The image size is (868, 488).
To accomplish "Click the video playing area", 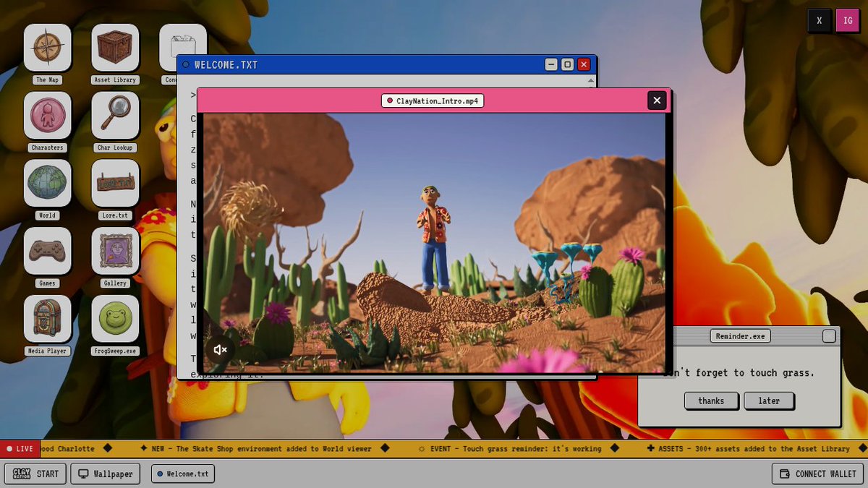I will tap(434, 242).
